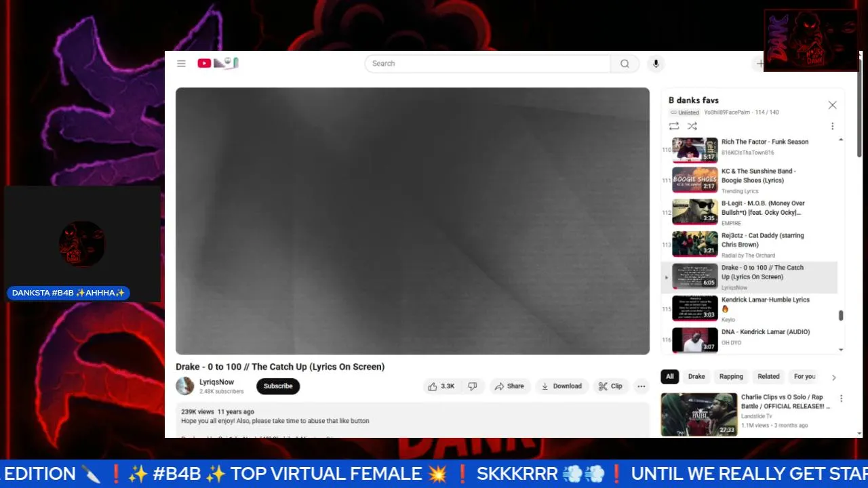Dislike the Drake video
This screenshot has width=868, height=488.
[x=472, y=386]
